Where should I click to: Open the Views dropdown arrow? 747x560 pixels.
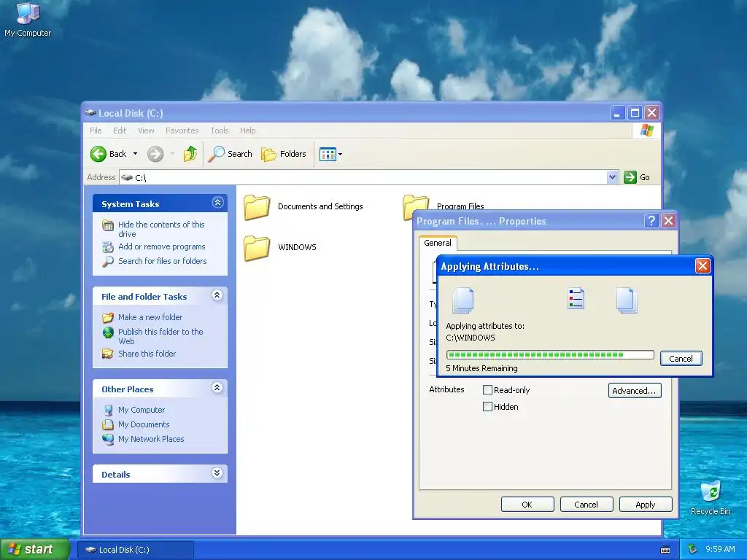coord(340,154)
